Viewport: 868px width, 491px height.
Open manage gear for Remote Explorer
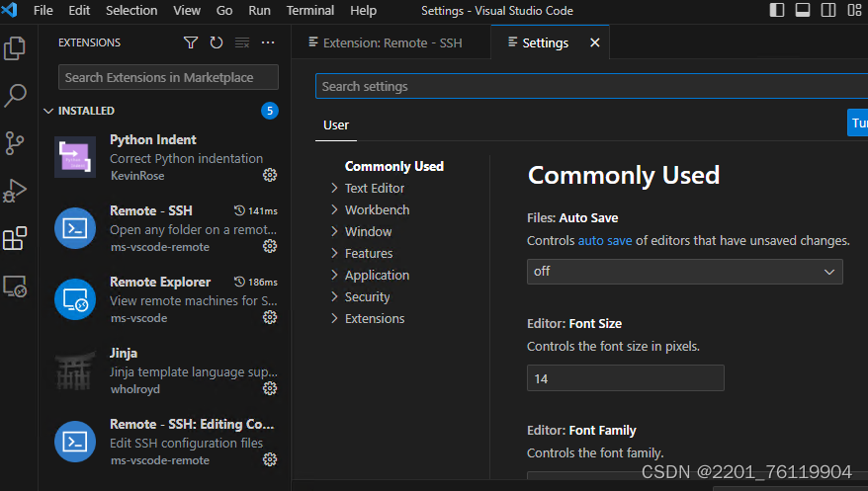[x=270, y=317]
